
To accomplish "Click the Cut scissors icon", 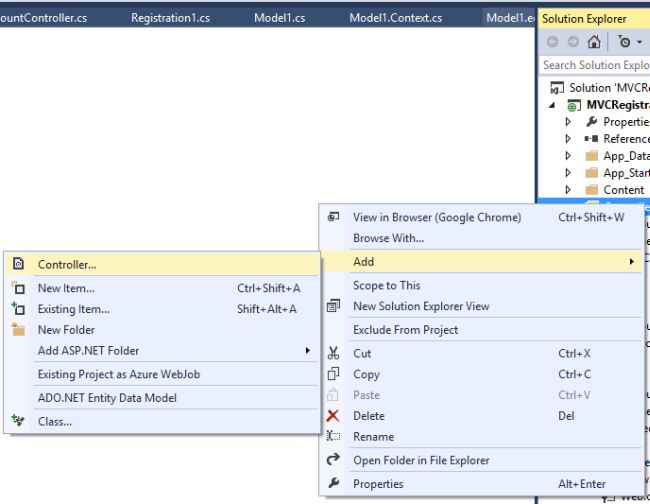I will 334,353.
